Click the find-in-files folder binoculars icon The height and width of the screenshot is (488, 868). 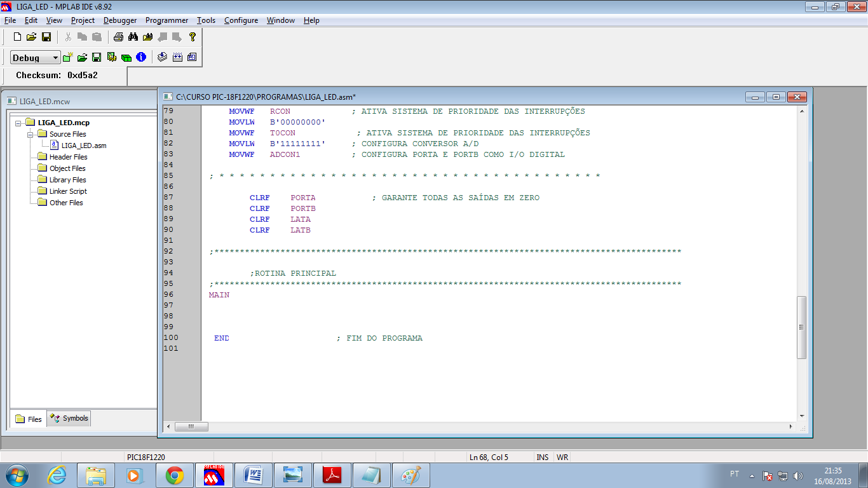pyautogui.click(x=147, y=37)
